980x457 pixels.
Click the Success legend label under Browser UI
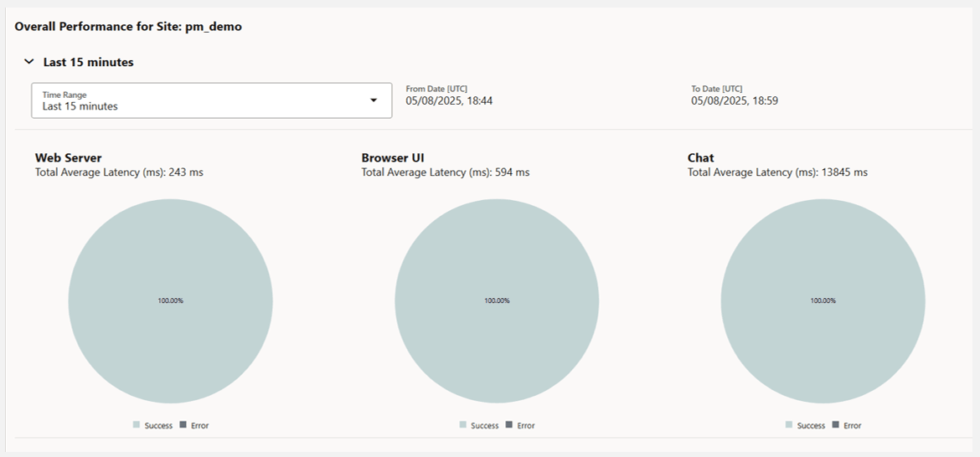click(x=485, y=426)
